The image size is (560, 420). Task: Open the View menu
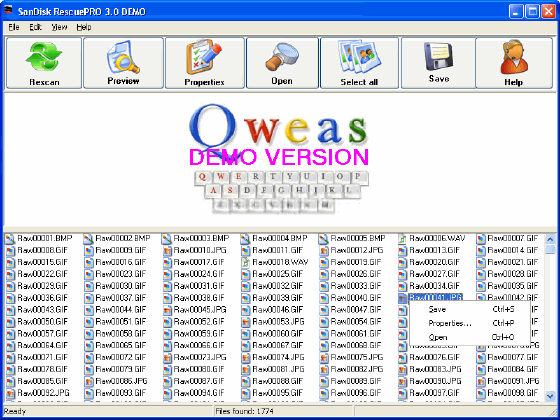59,27
